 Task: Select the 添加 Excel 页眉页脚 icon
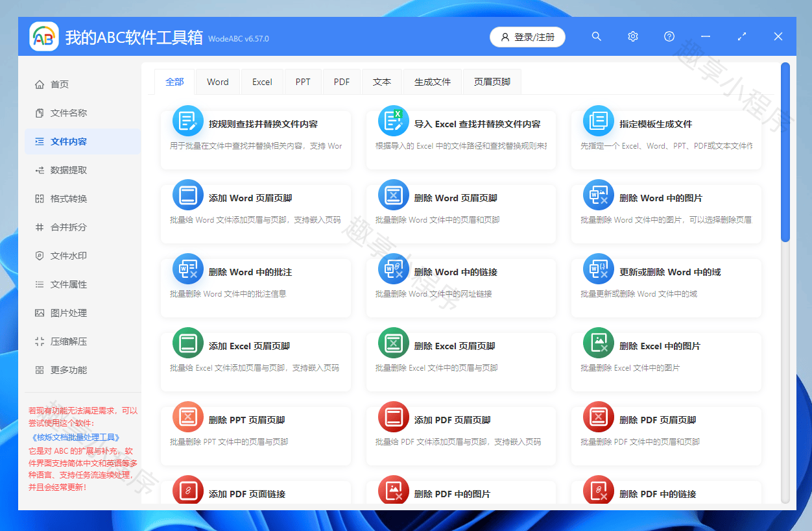[188, 343]
